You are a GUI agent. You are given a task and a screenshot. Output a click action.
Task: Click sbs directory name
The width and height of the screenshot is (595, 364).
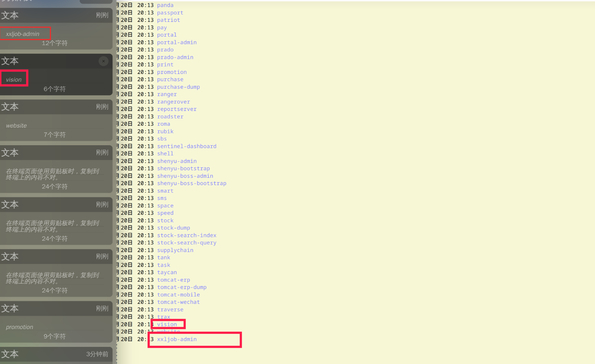(x=162, y=139)
